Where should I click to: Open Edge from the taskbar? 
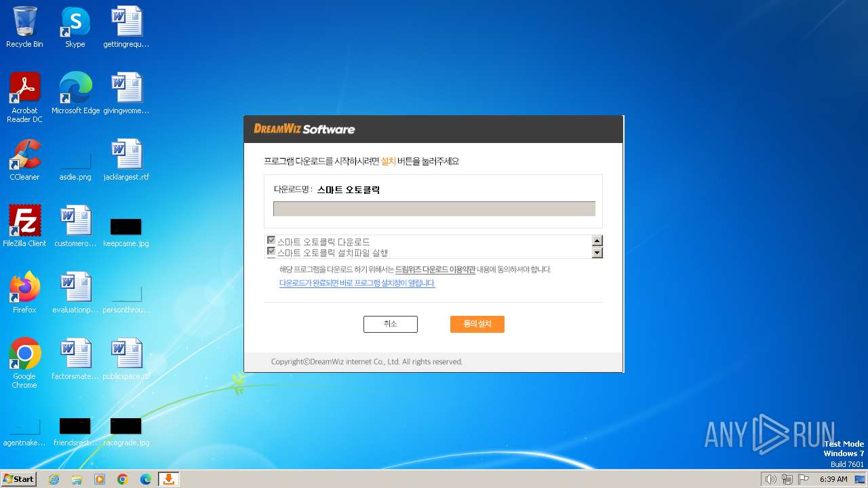click(x=146, y=479)
